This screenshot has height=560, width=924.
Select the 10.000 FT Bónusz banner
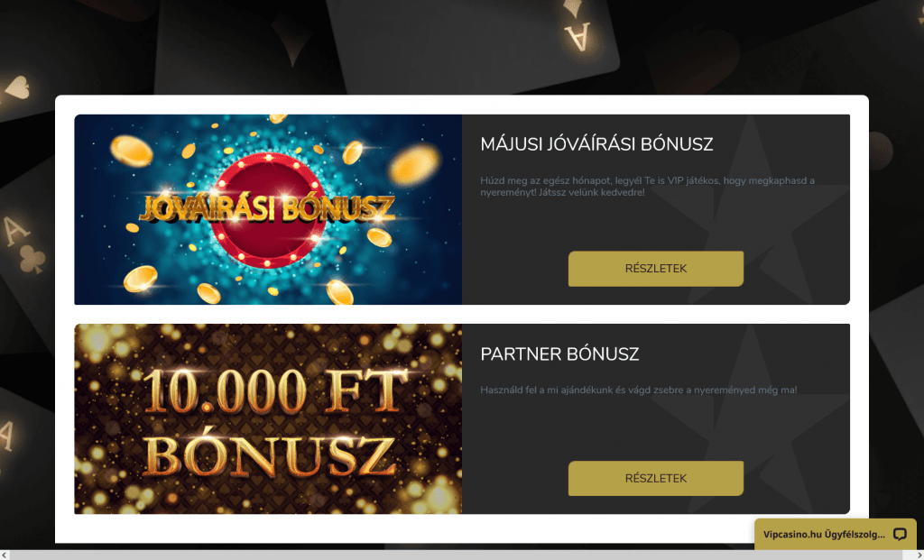click(268, 418)
